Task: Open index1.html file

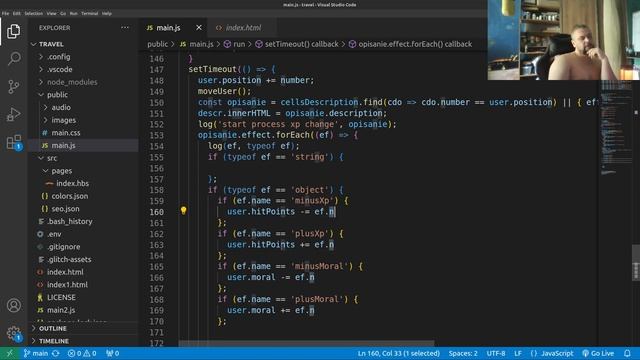Action: [83, 284]
